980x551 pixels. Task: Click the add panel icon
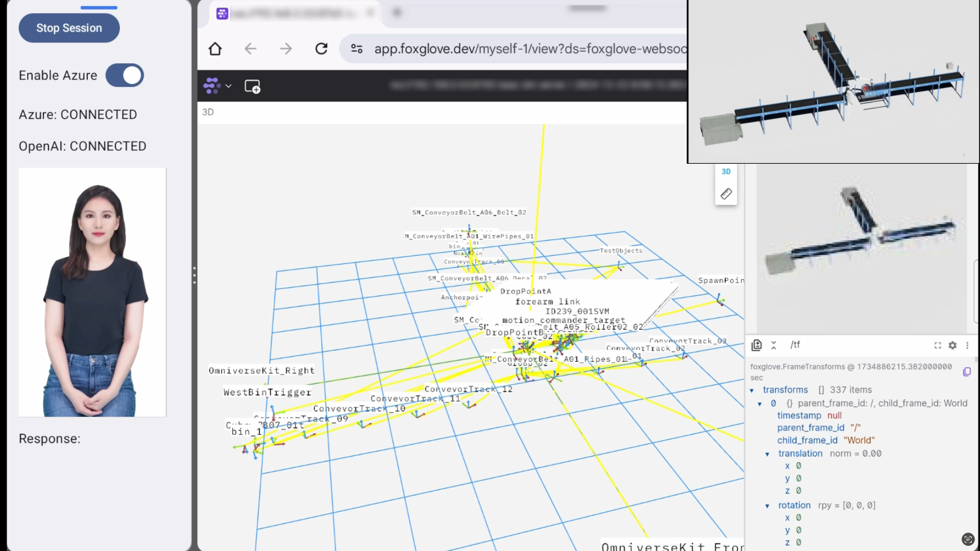tap(252, 86)
